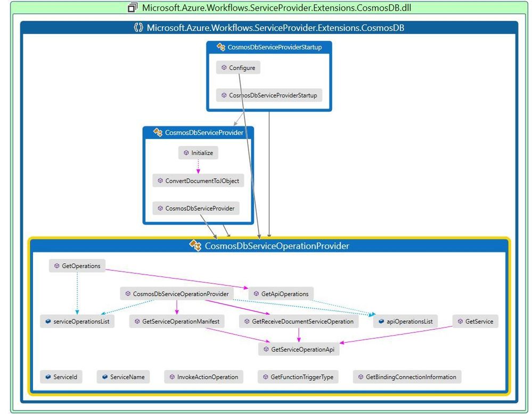
Task: Click the cube icon of CosmosDbServiceOperationProvider constructor node
Action: tap(128, 294)
